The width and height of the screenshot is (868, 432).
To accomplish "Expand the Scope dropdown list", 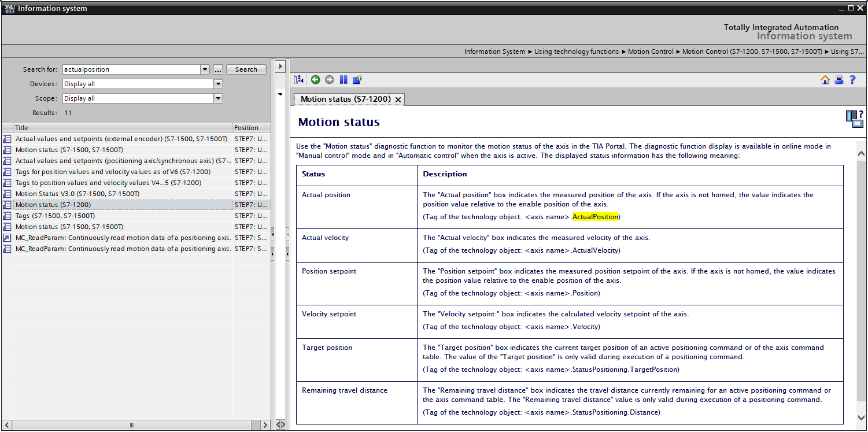I will point(218,98).
